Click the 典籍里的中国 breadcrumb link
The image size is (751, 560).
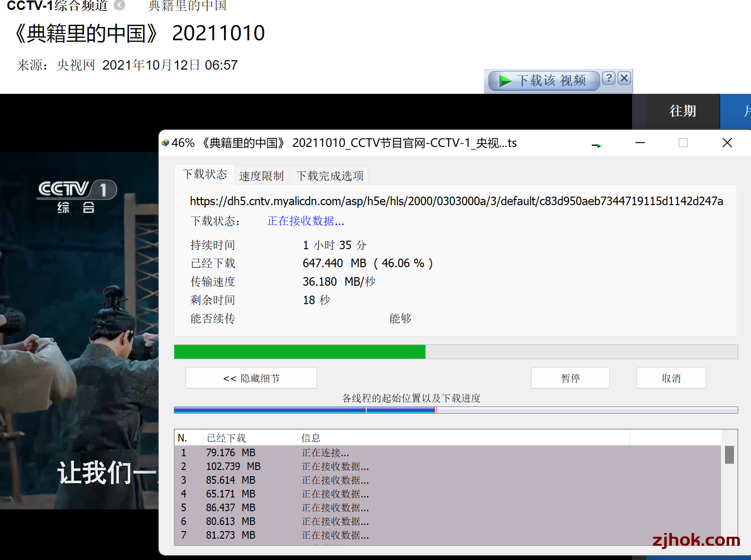188,5
